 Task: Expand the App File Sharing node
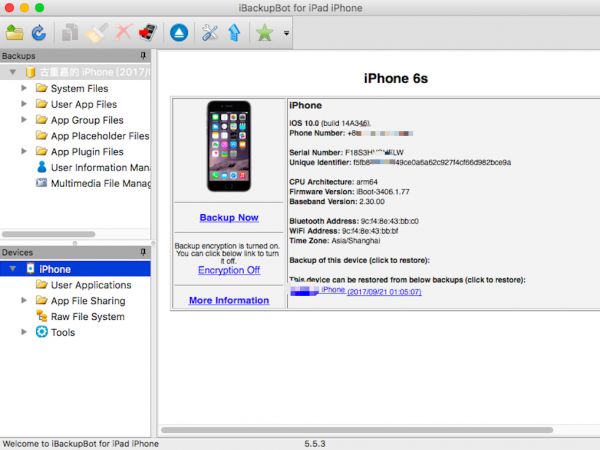[24, 300]
